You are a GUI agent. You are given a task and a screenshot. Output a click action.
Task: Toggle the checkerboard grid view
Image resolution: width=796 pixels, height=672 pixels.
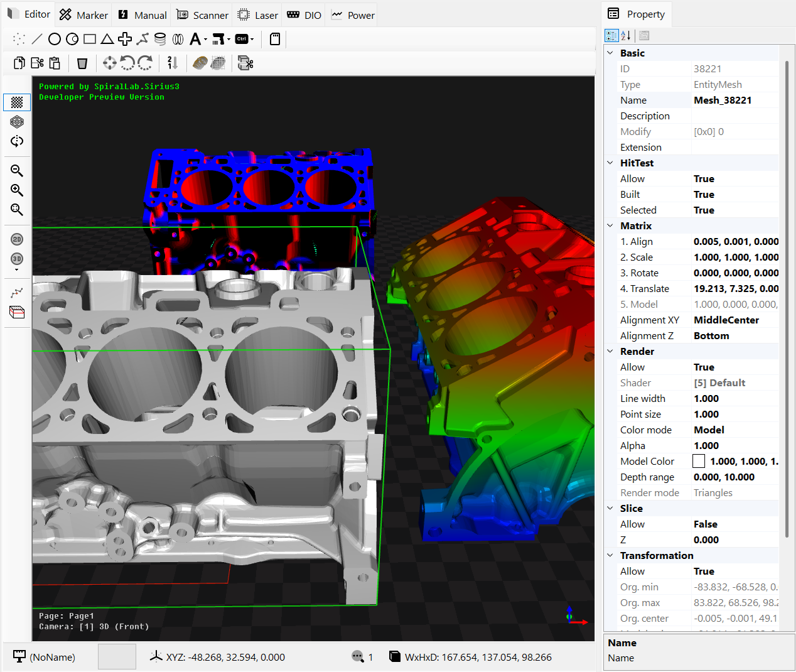click(17, 102)
